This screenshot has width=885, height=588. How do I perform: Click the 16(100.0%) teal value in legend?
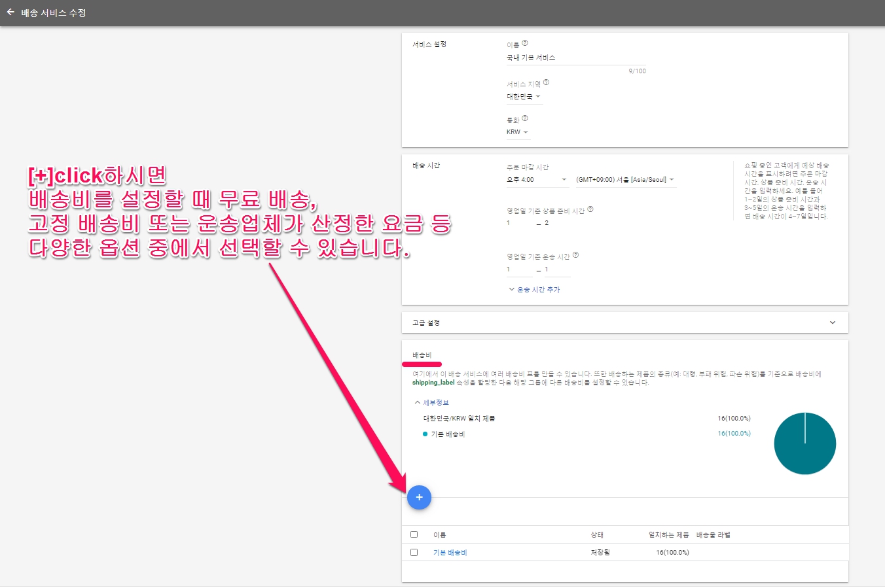tap(734, 434)
